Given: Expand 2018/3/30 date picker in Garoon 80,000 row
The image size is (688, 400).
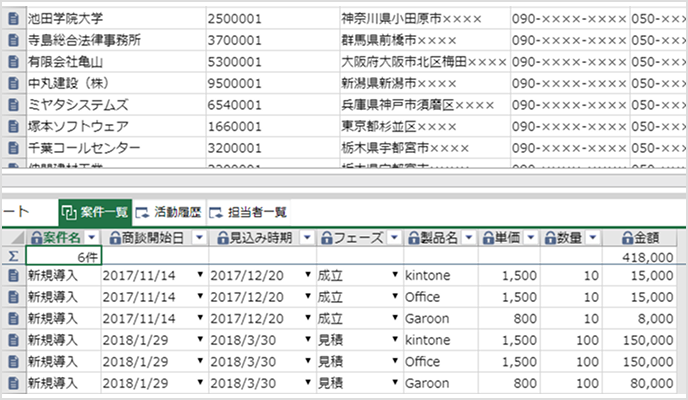Looking at the screenshot, I should (x=308, y=382).
